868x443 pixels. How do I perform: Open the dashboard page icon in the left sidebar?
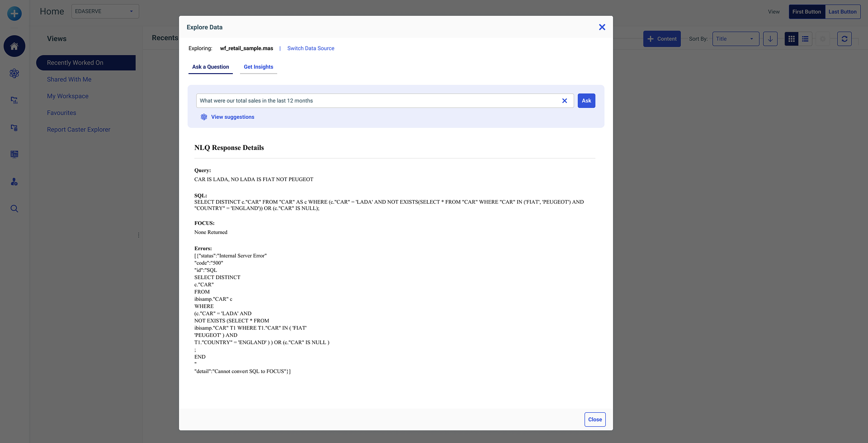coord(14,154)
